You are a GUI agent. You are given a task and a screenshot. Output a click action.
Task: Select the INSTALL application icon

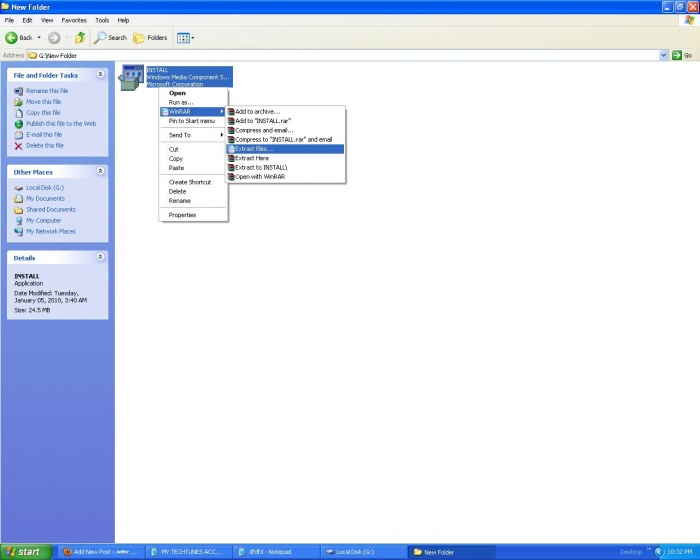[x=131, y=77]
